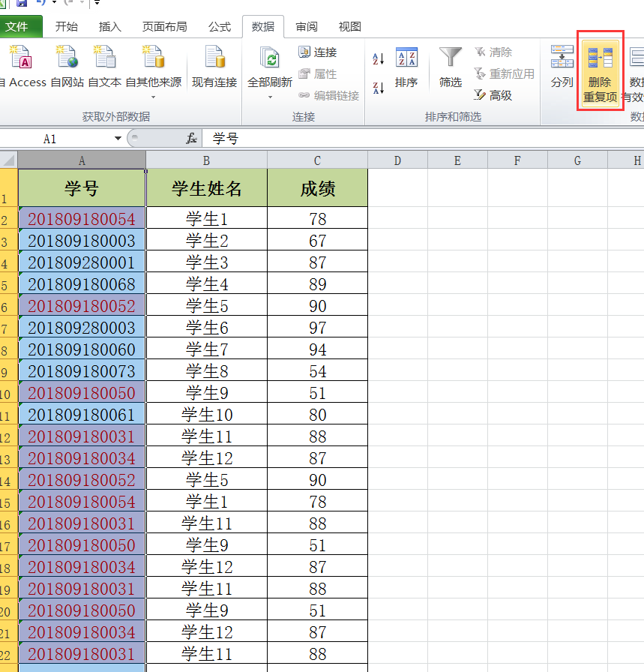This screenshot has height=672, width=644.
Task: Select cell with 201809280003
Action: [x=82, y=327]
